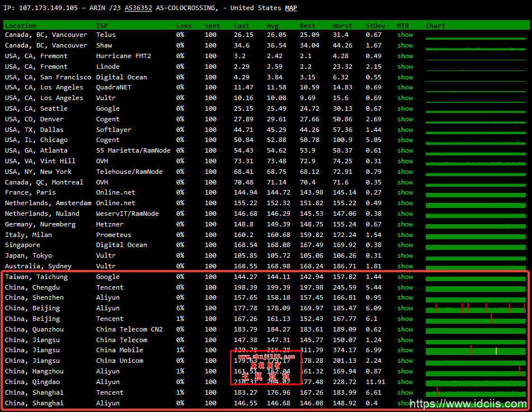Screen dimensions: 532x412
Task: Show MTR for China Telecom CN2 Quanzhou
Action: point(405,329)
